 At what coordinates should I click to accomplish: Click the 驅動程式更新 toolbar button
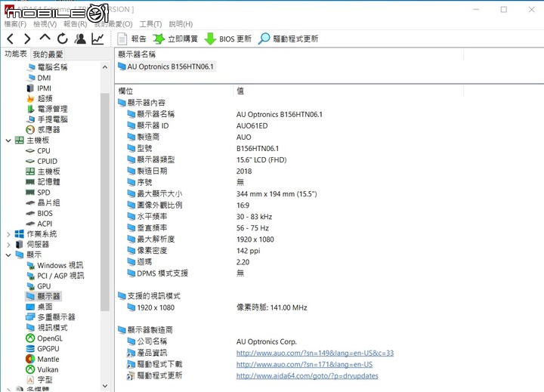(289, 39)
